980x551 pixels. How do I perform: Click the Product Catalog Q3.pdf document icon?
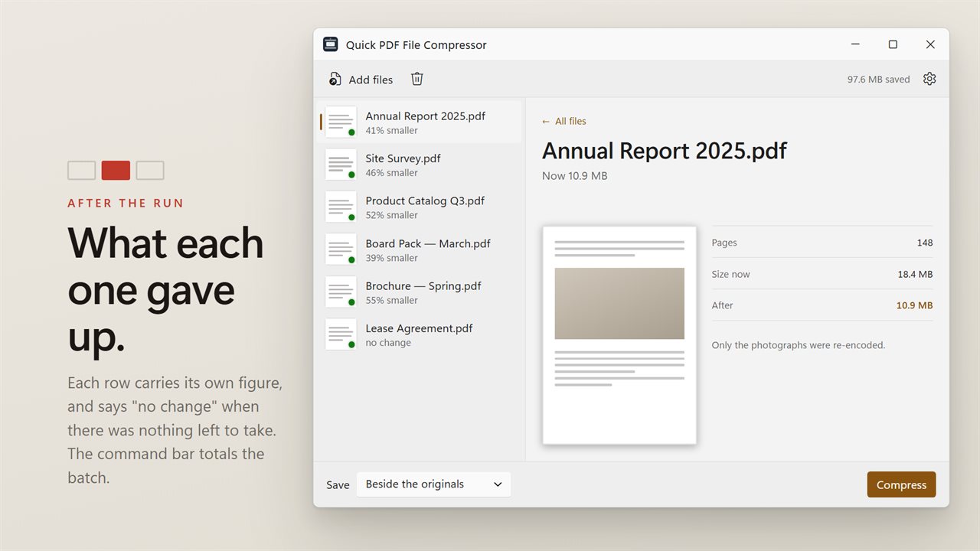pyautogui.click(x=341, y=207)
